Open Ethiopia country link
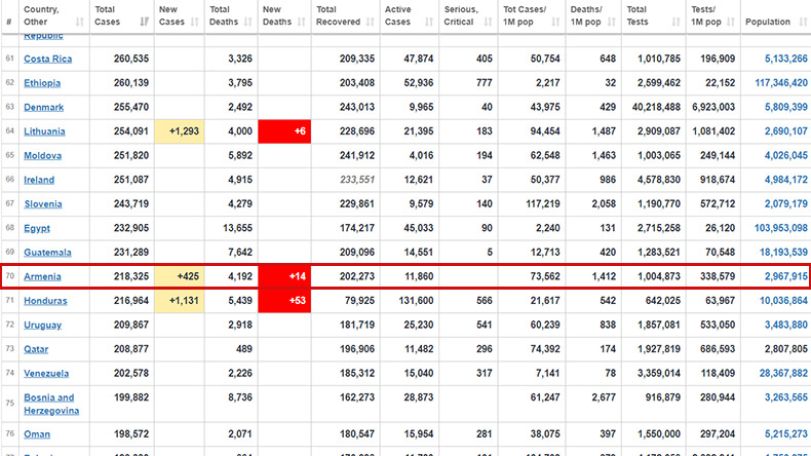 coord(42,83)
